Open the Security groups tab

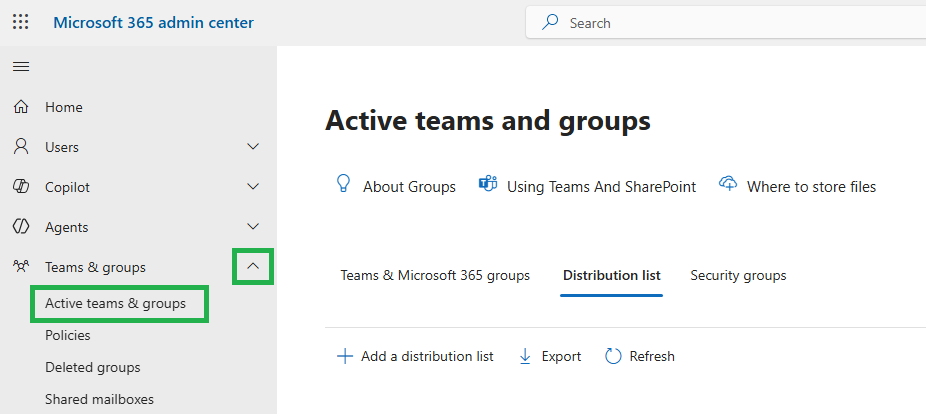738,275
